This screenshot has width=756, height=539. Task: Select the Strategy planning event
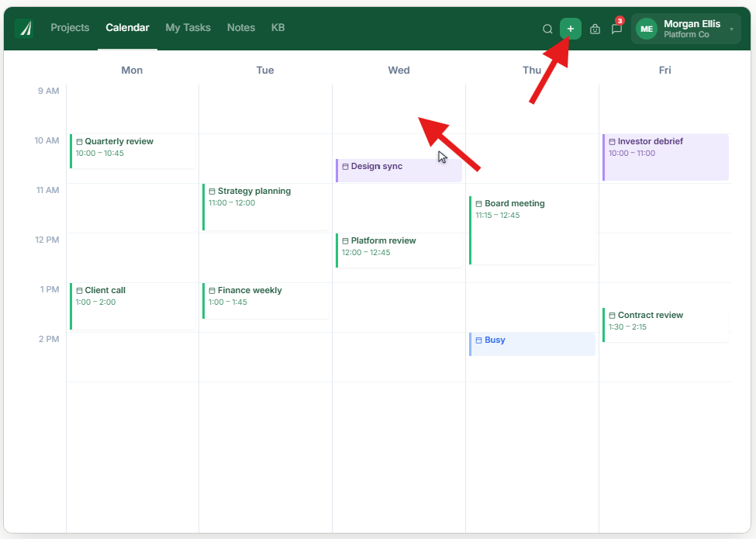[266, 207]
